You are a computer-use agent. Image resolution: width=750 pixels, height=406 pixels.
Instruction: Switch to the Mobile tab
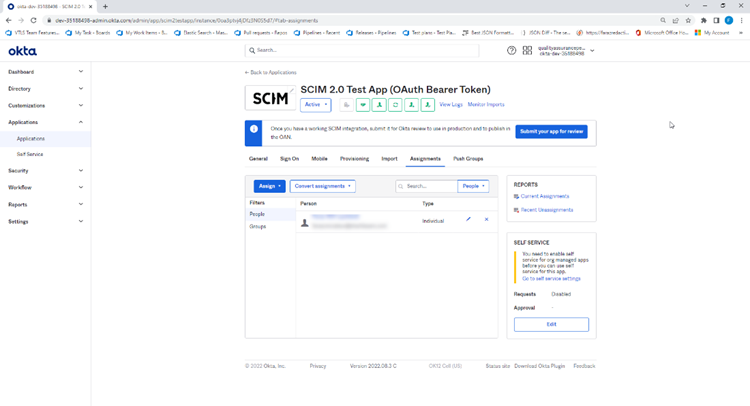(x=320, y=159)
